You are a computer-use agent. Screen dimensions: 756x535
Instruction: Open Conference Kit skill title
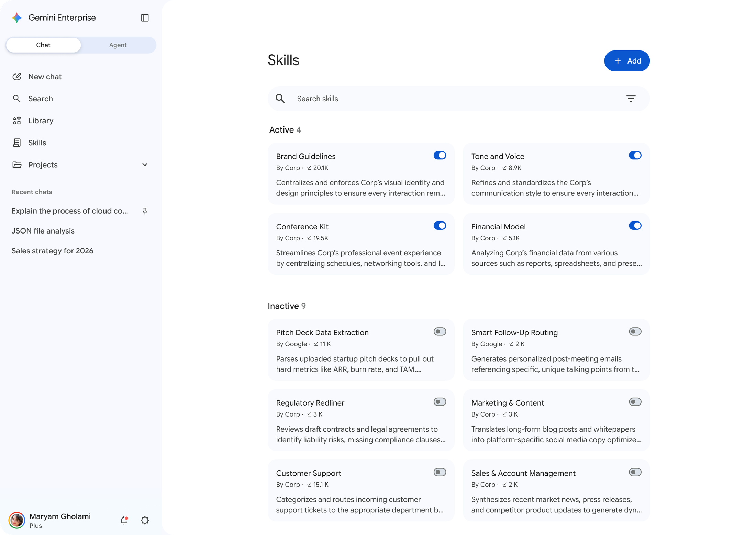(x=302, y=227)
